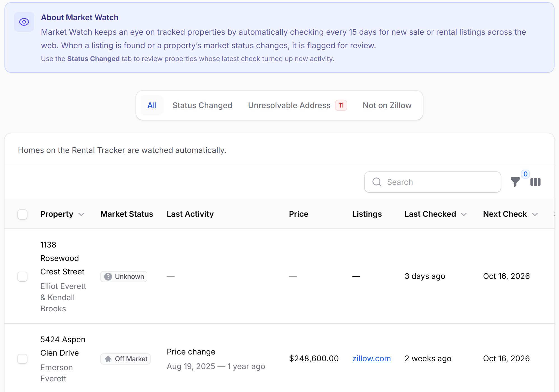Click the filter count badge showing 0

tap(525, 174)
